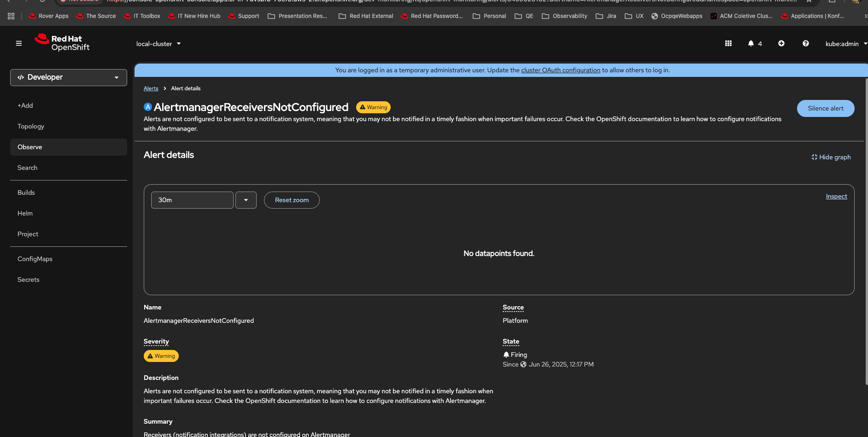The image size is (868, 437).
Task: Open the Observability bookmark folder
Action: [x=564, y=16]
